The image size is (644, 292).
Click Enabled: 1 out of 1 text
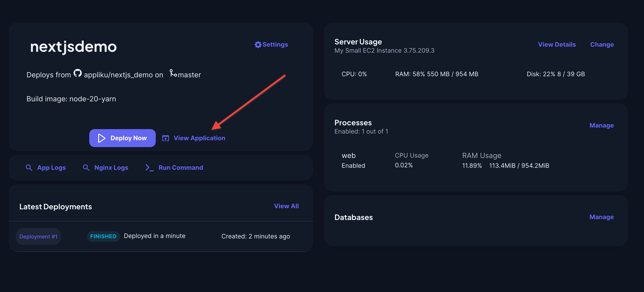coord(361,131)
